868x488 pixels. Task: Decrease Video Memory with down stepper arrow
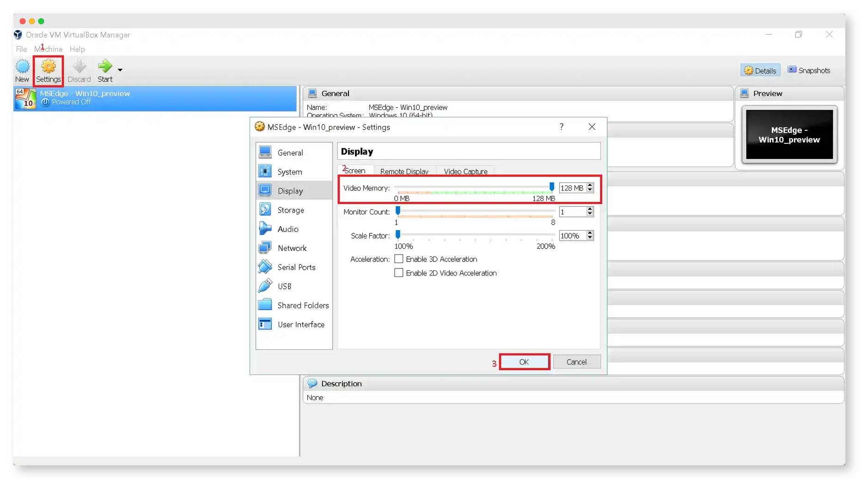590,190
